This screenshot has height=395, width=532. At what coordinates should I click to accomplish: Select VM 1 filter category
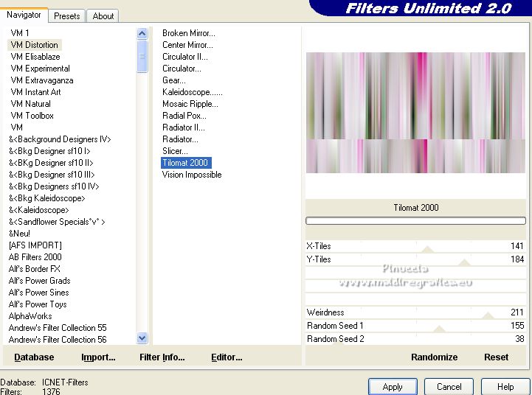pyautogui.click(x=20, y=33)
